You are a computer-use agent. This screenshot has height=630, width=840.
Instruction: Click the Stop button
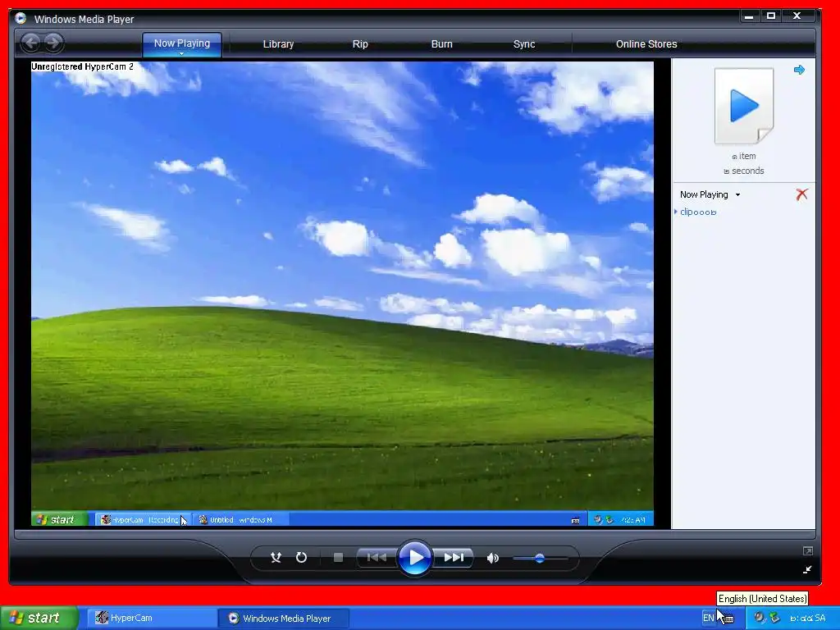338,558
